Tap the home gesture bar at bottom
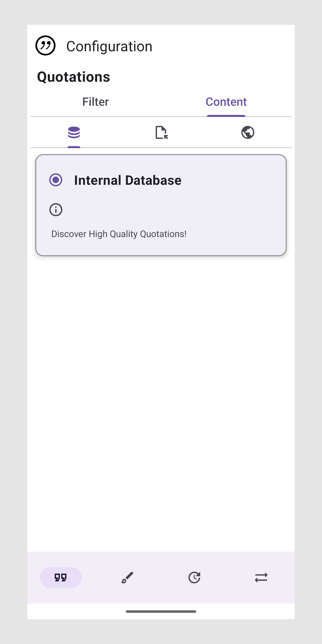The image size is (322, 644). [x=161, y=612]
